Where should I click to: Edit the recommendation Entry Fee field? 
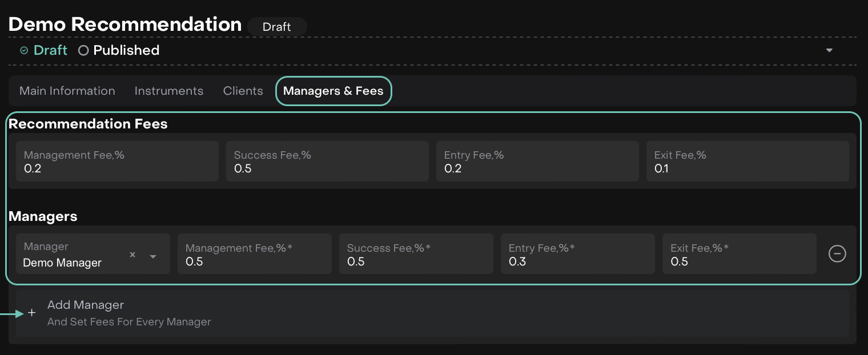pyautogui.click(x=537, y=162)
